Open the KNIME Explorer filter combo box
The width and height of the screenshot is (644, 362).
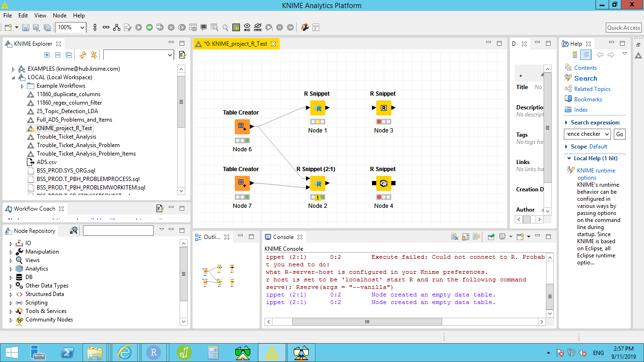(170, 55)
